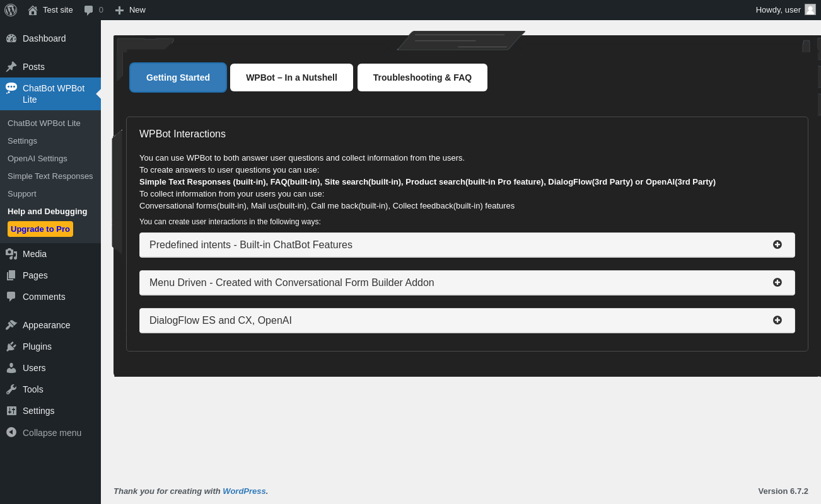
Task: Click the WordPress logo icon
Action: pyautogui.click(x=11, y=10)
